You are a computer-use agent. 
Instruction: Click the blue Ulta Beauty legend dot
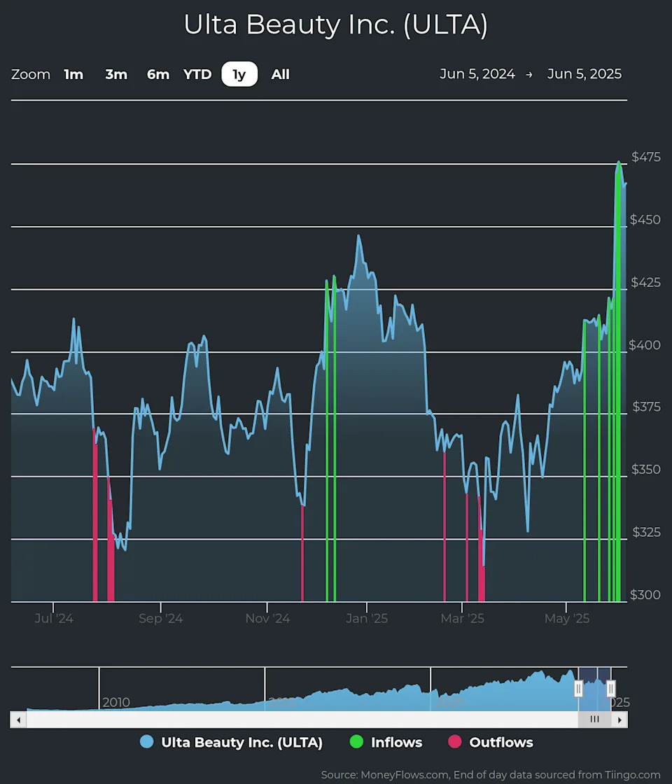[x=146, y=742]
